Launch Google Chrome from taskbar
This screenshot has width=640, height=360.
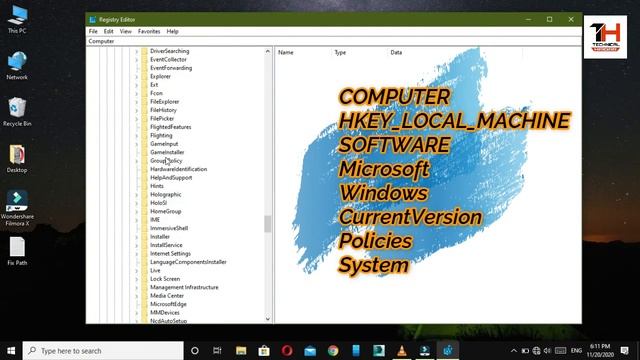[333, 351]
